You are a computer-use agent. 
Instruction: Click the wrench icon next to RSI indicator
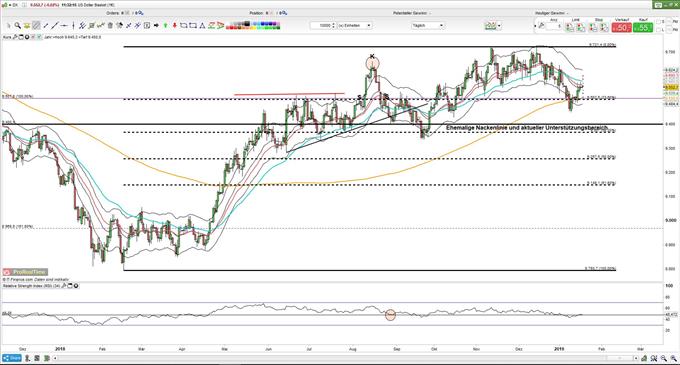(x=64, y=286)
